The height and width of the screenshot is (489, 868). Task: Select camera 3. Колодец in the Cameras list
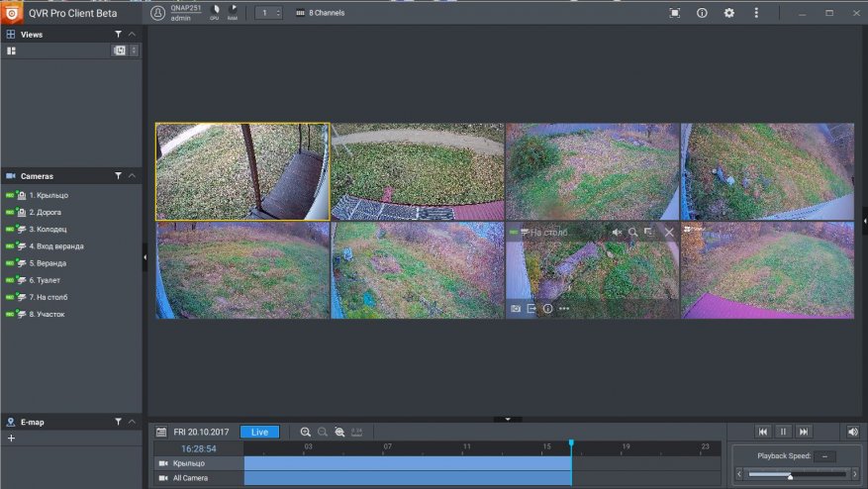(x=48, y=229)
